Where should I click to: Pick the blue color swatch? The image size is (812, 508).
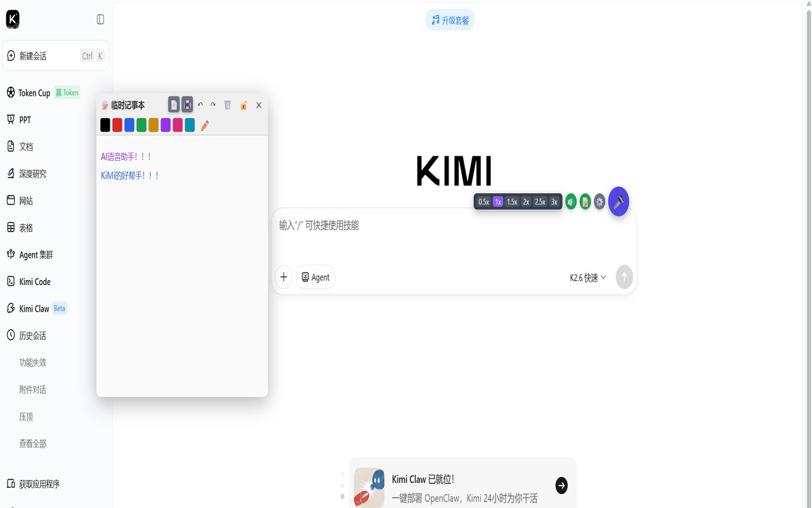click(x=129, y=125)
